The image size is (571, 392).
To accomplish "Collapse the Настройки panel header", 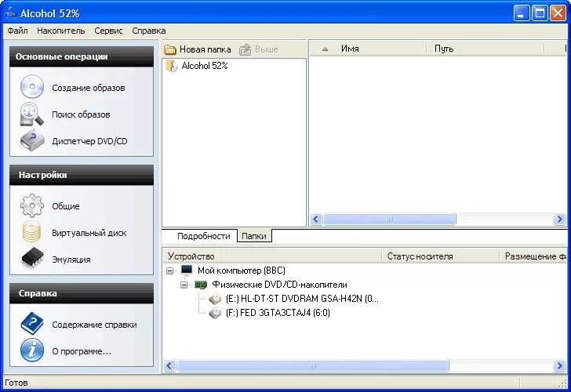I will click(82, 175).
